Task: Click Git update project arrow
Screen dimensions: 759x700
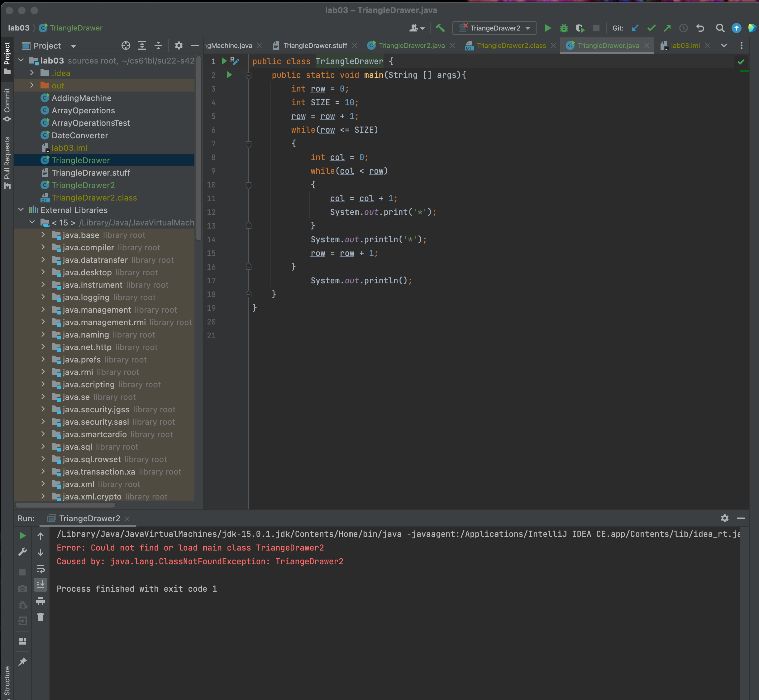Action: pyautogui.click(x=635, y=28)
